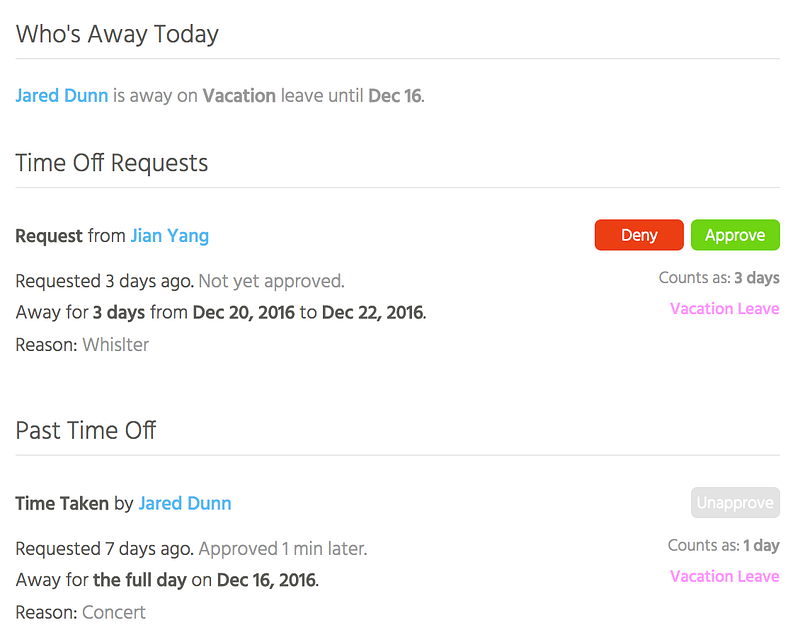Open Jian Yang's profile link

[x=169, y=236]
